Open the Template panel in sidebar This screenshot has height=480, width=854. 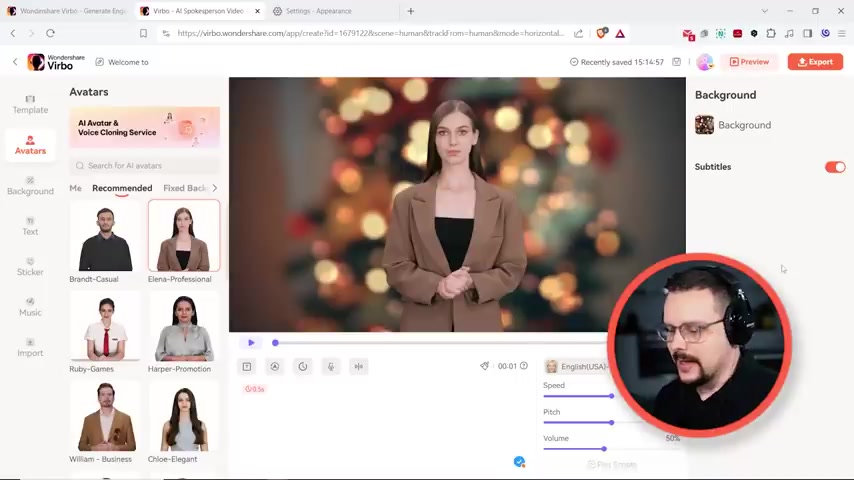point(30,104)
